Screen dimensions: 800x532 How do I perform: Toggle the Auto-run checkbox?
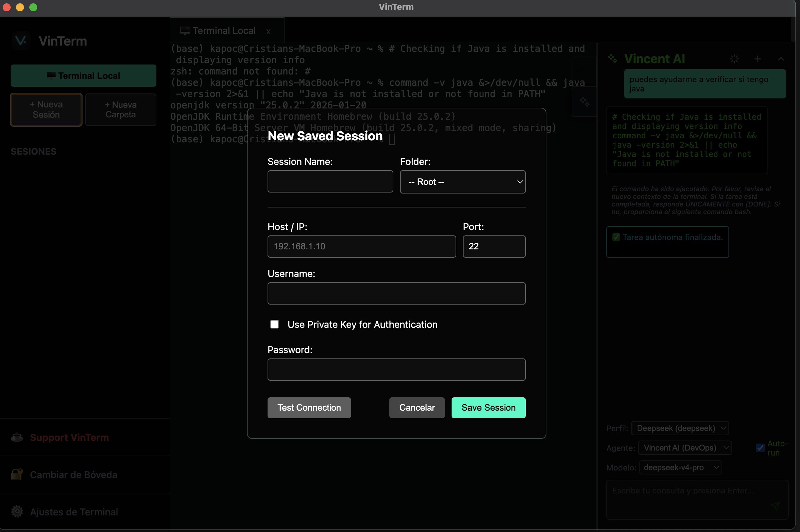click(760, 448)
